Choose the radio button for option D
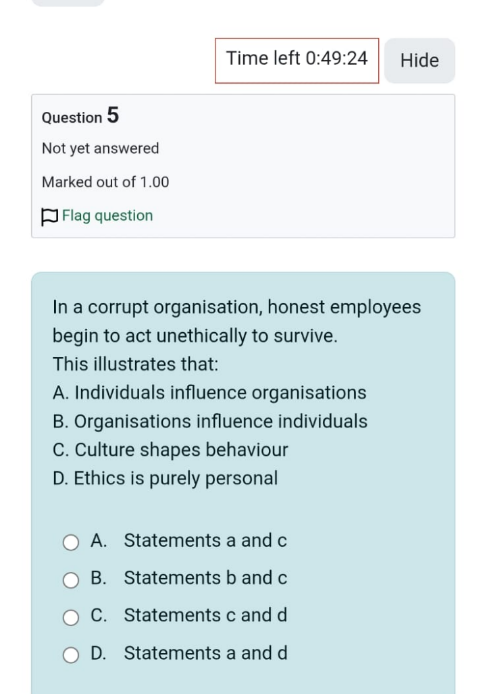 [71, 655]
